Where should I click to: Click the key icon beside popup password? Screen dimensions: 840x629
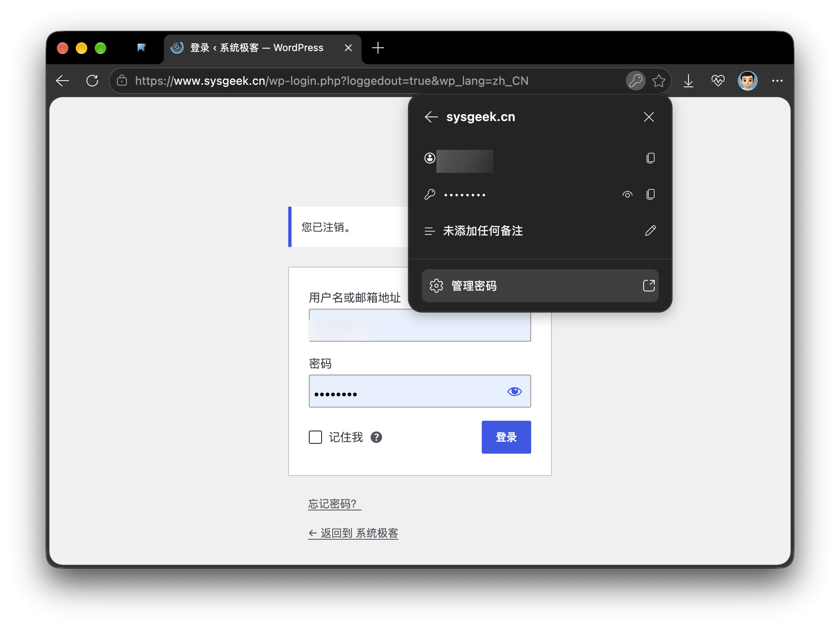[430, 194]
